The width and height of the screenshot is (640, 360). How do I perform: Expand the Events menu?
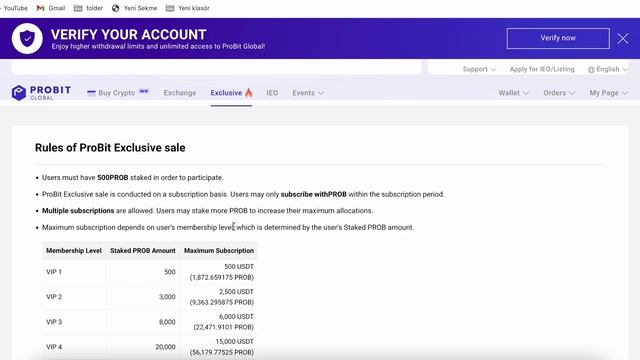(308, 93)
